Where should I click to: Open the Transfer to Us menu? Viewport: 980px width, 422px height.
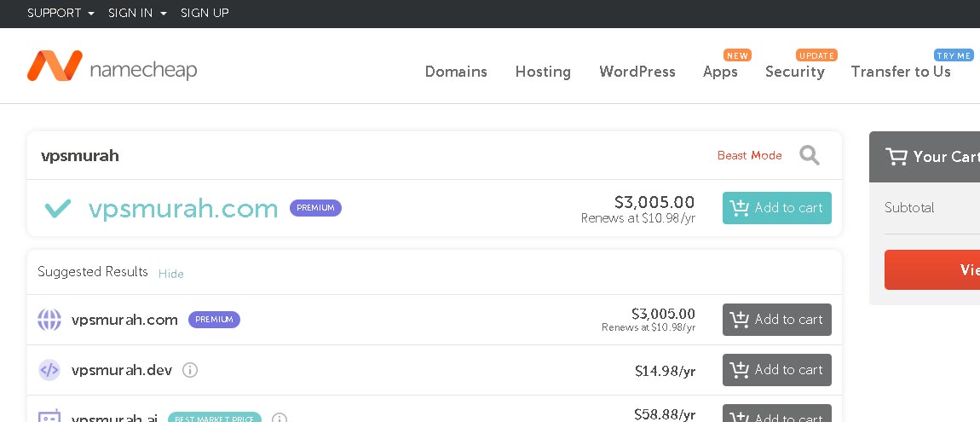[901, 72]
